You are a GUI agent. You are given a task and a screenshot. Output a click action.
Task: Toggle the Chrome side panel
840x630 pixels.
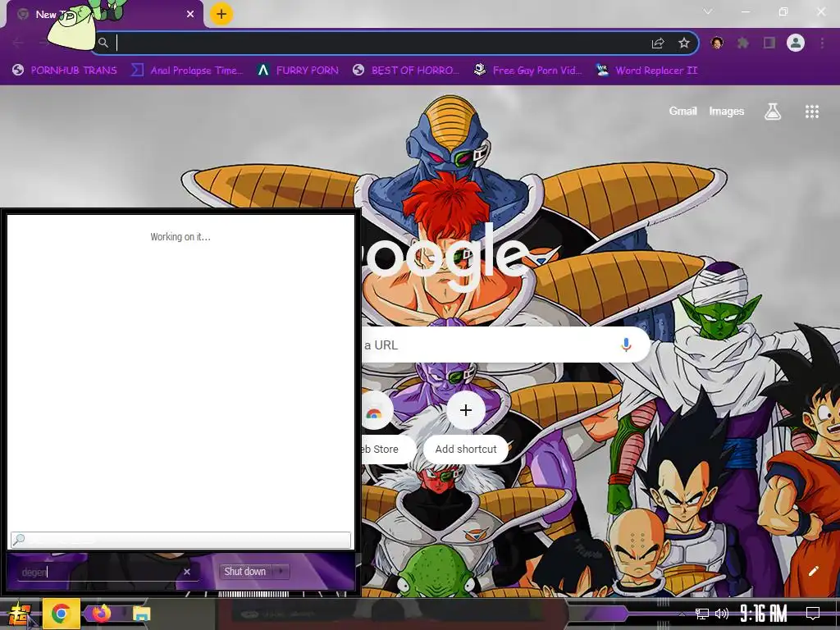pyautogui.click(x=769, y=43)
